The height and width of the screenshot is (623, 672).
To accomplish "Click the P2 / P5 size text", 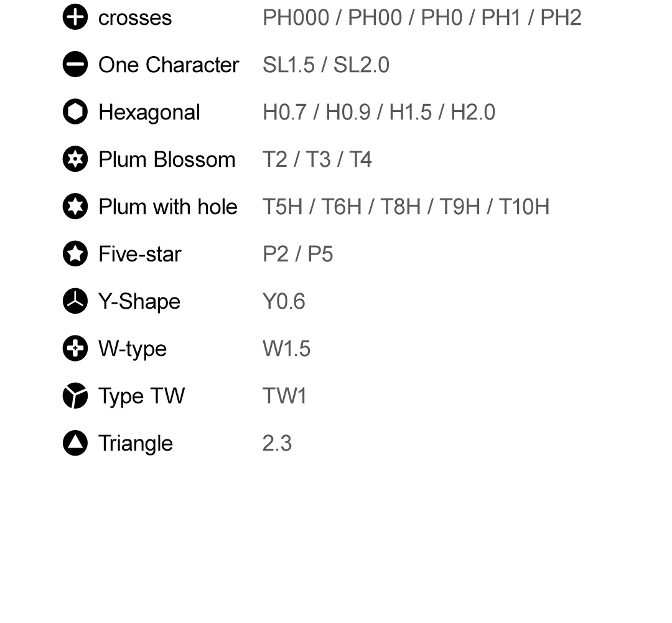I will click(x=297, y=255).
